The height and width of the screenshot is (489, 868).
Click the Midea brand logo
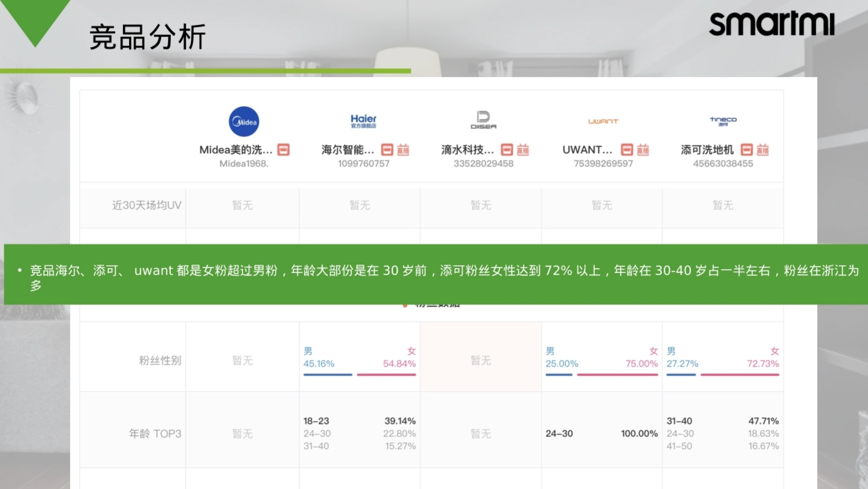[244, 122]
